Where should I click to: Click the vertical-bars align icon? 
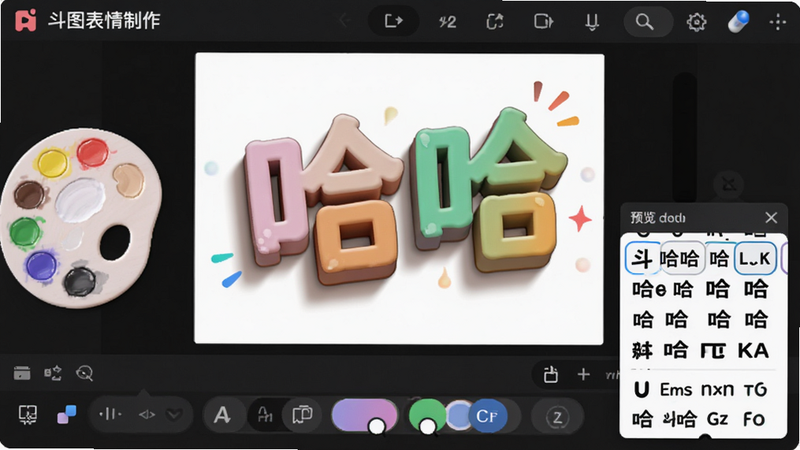(110, 414)
